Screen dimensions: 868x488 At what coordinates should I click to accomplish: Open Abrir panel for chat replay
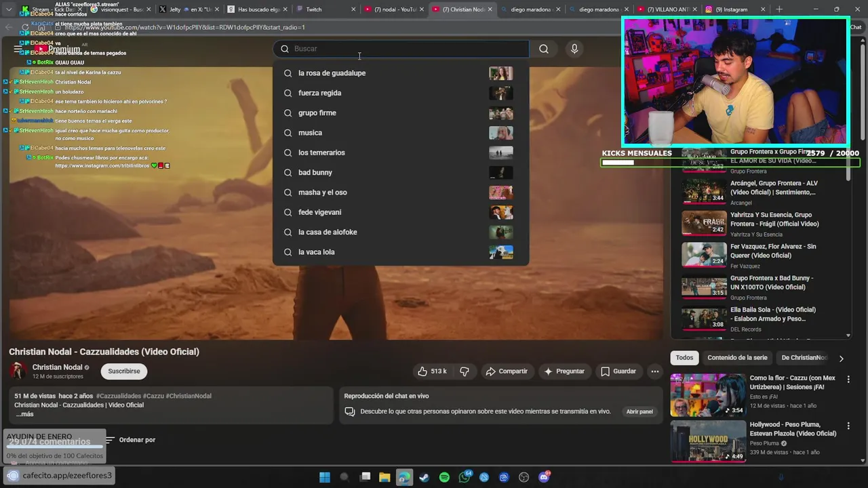639,411
